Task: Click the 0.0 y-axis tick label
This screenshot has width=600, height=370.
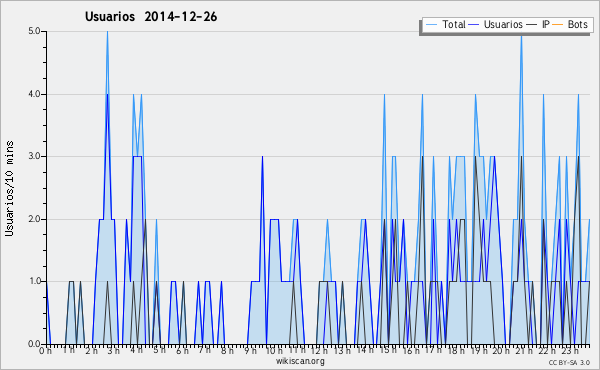Action: tap(34, 344)
